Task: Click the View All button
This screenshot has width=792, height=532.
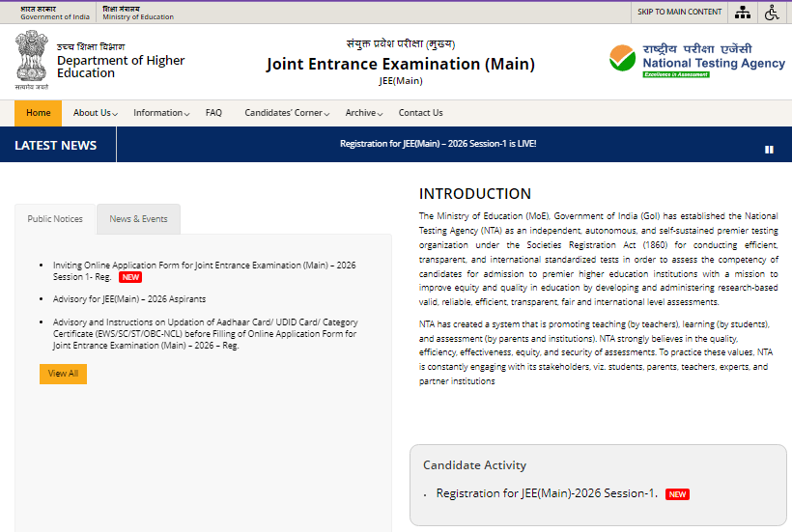Action: [63, 374]
